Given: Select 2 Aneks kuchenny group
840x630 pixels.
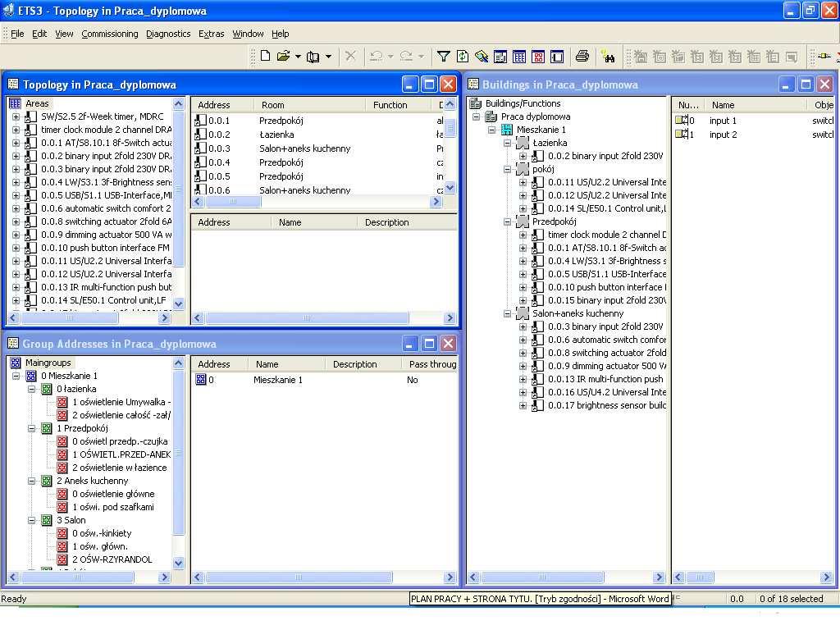Looking at the screenshot, I should [x=93, y=481].
